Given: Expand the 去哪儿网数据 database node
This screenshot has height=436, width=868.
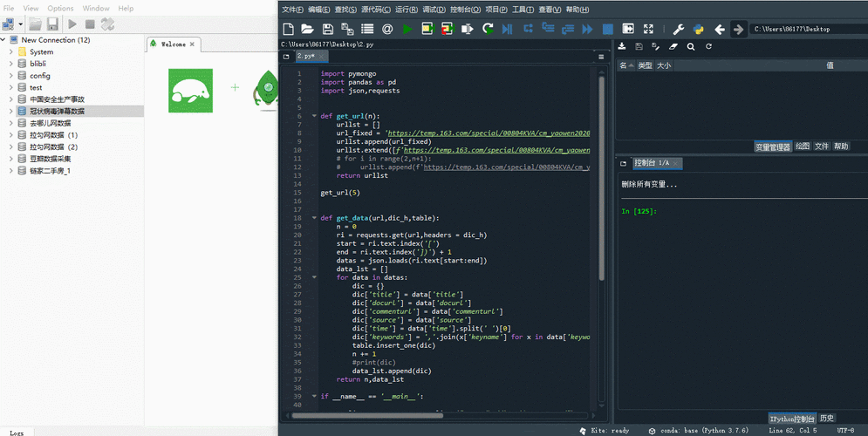Looking at the screenshot, I should 11,123.
